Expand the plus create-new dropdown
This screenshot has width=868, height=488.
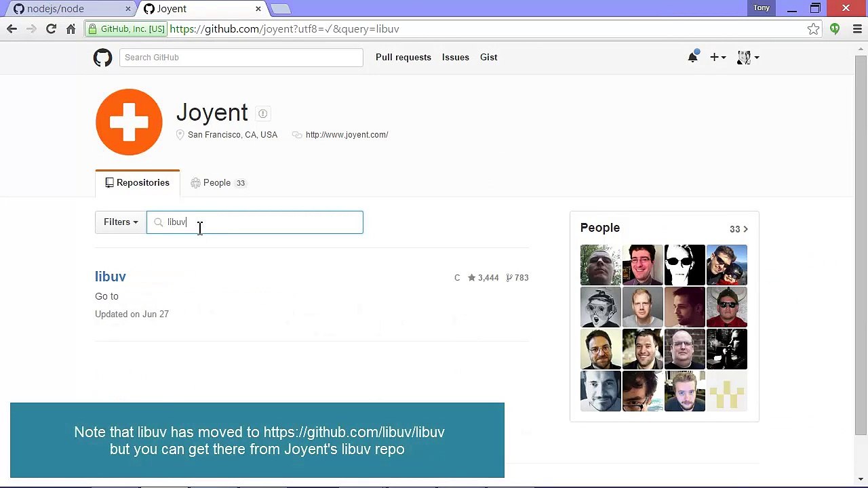(x=718, y=58)
